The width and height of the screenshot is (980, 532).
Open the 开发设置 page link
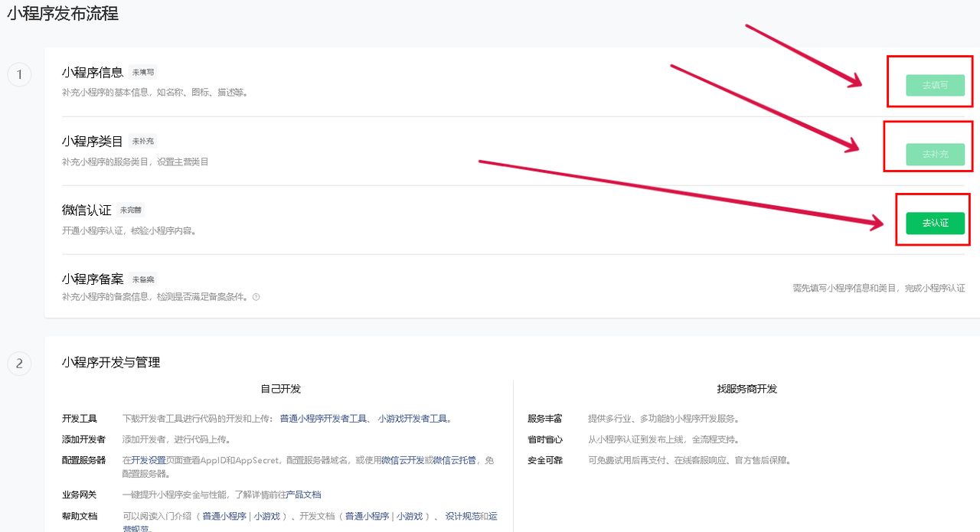click(149, 460)
